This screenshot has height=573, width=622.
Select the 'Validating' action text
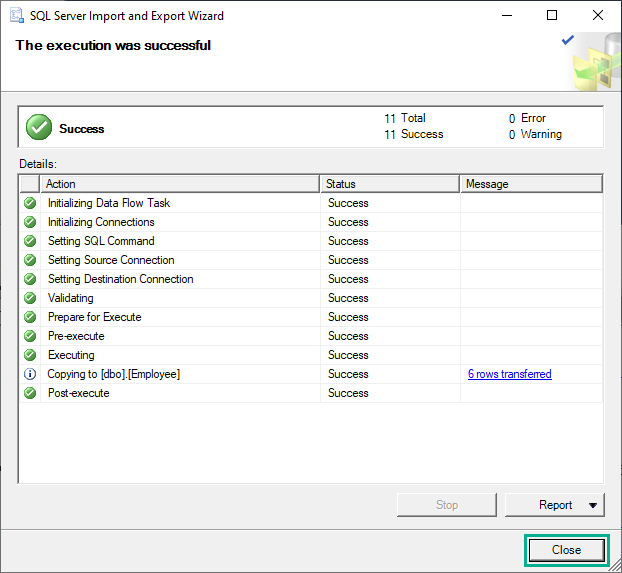click(x=71, y=298)
